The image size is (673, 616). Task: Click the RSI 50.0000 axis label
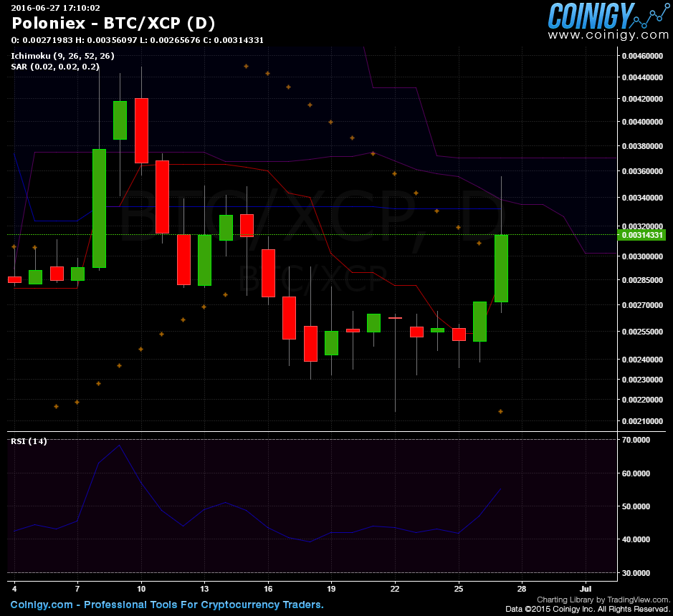coord(636,506)
